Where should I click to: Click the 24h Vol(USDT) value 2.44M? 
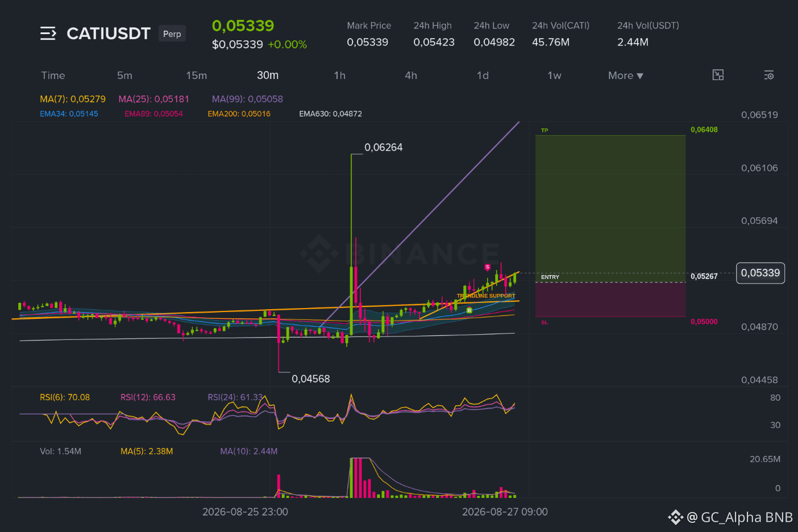pos(633,42)
